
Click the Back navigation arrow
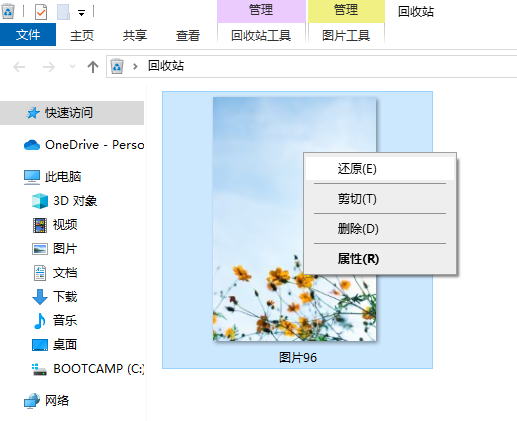point(19,67)
